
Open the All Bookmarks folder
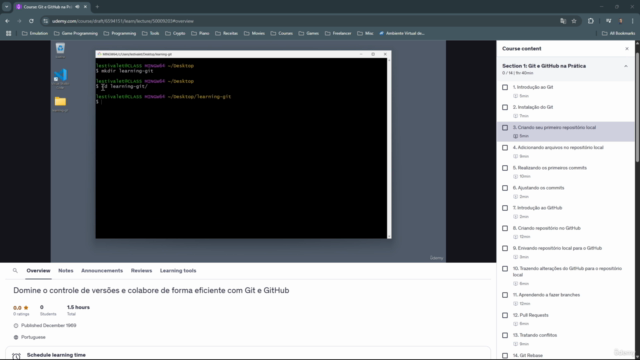[x=618, y=33]
